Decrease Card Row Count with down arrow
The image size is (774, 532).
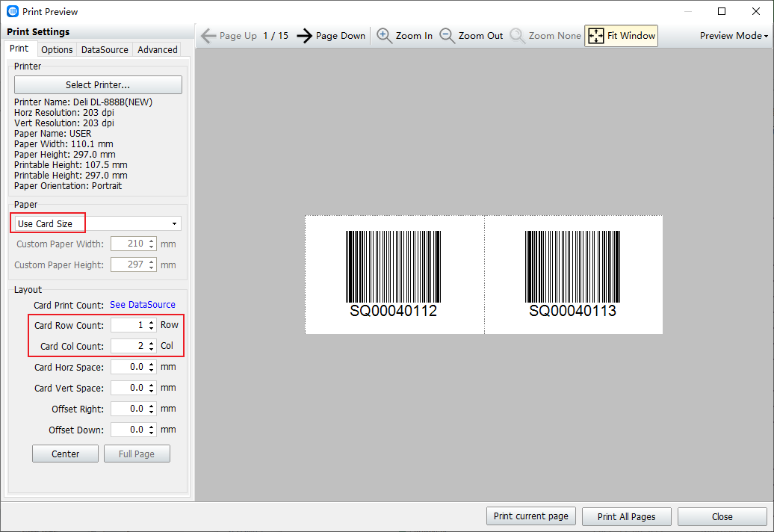click(152, 328)
